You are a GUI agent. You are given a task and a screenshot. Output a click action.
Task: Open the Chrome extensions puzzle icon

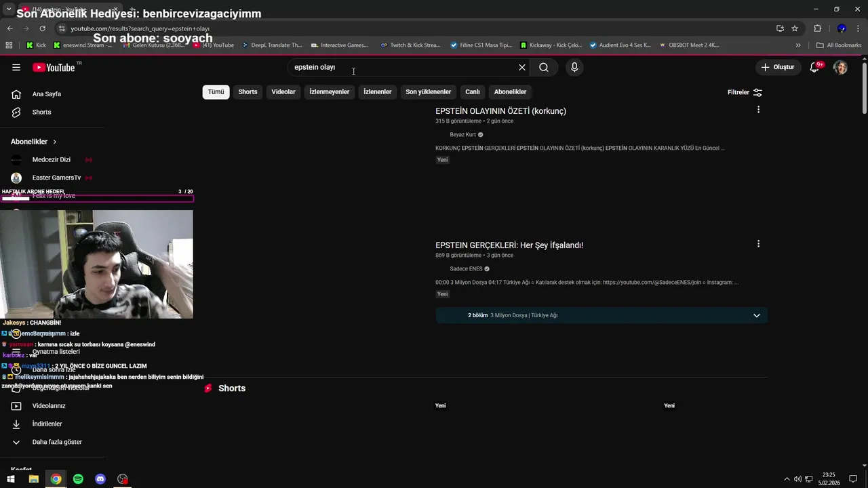point(817,28)
